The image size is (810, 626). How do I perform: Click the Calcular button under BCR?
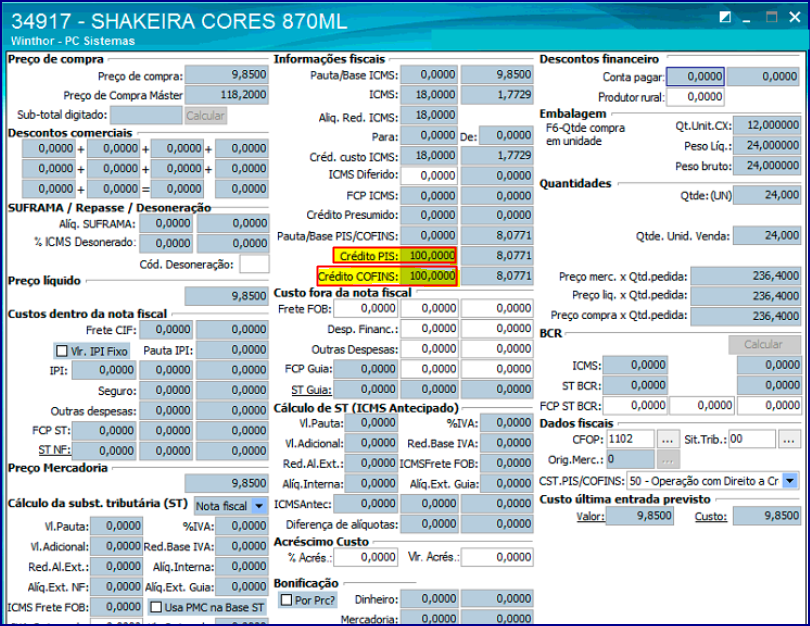[764, 345]
